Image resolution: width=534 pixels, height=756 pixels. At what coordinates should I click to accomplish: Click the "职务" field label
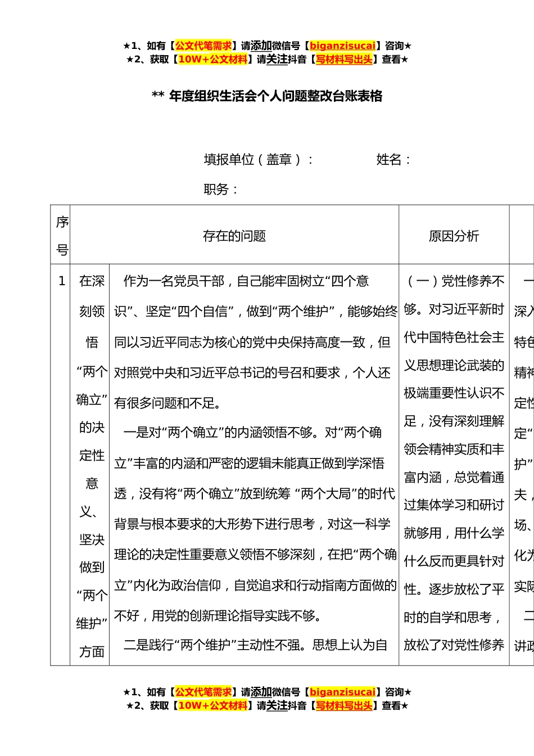click(220, 190)
